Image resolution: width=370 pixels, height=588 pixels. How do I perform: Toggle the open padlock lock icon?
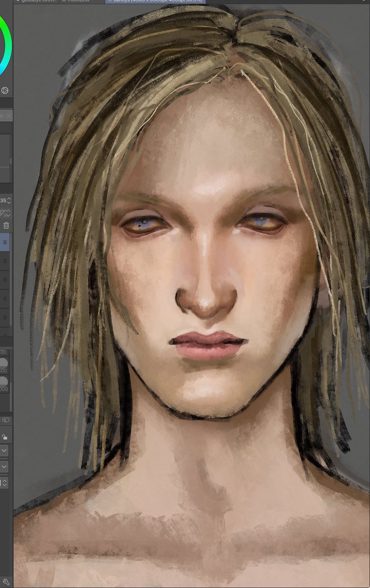tap(4, 437)
